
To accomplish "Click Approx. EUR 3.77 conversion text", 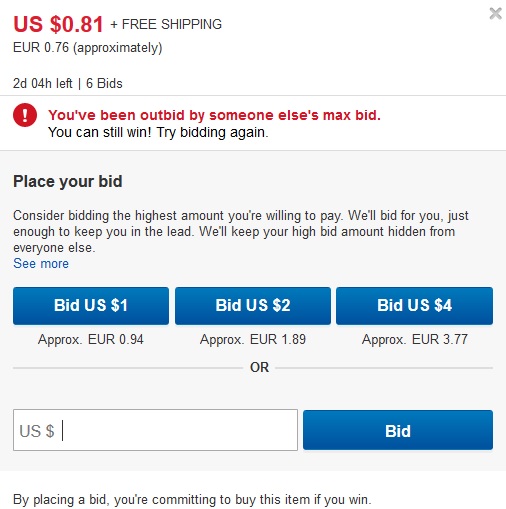I will pos(415,339).
